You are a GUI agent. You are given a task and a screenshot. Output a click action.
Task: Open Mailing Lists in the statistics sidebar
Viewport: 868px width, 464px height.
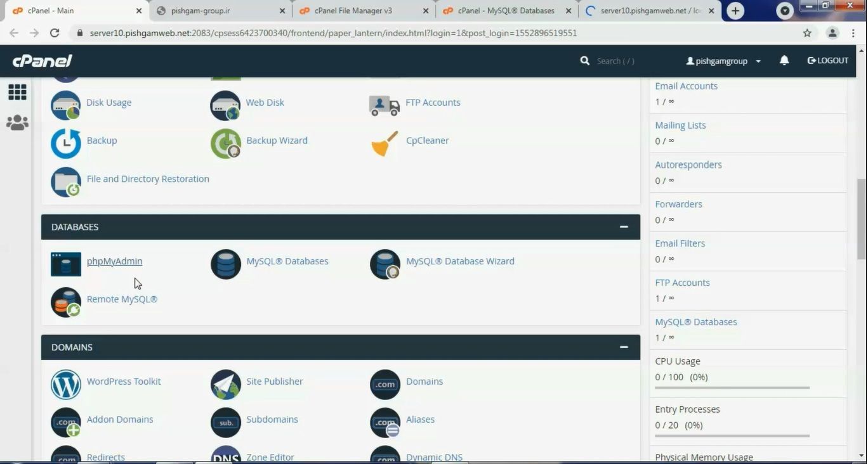680,126
